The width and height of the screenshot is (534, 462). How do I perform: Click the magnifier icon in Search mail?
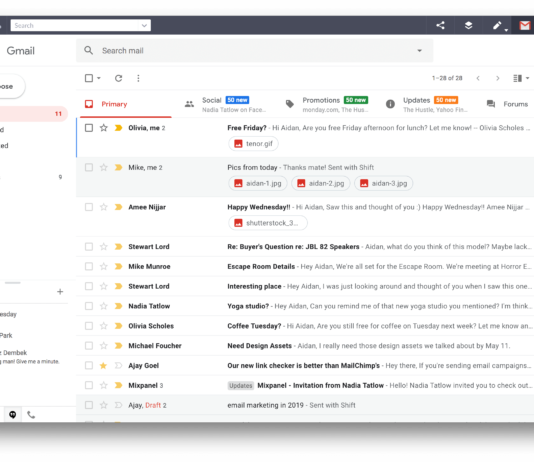(89, 50)
